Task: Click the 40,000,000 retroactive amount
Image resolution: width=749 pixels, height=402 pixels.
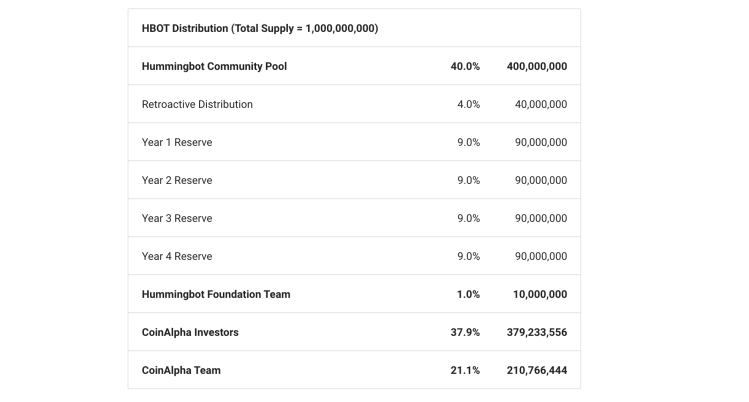Action: tap(540, 104)
